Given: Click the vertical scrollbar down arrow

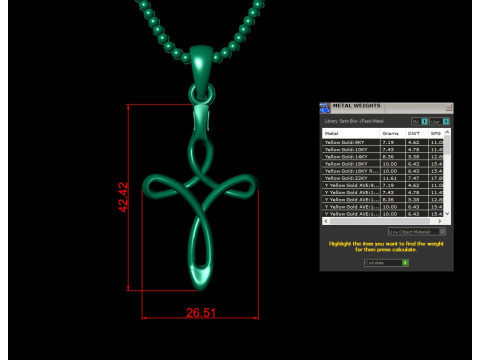Looking at the screenshot, I should click(x=447, y=214).
